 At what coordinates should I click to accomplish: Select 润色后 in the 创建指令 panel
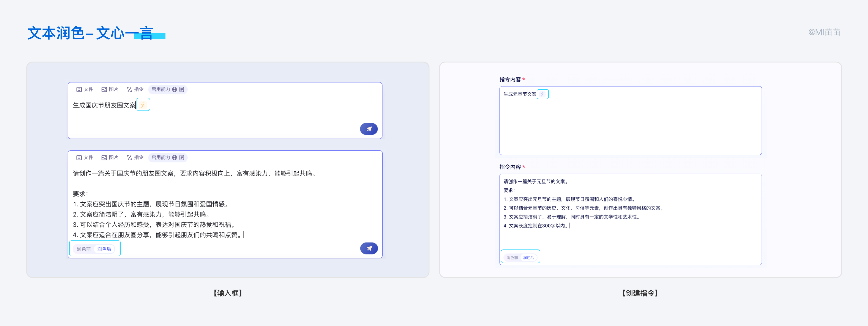[x=528, y=257]
